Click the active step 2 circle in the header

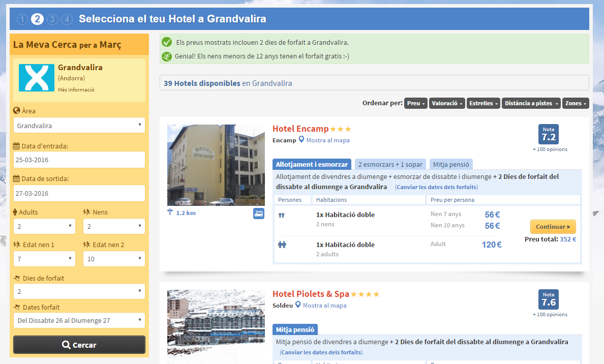37,19
